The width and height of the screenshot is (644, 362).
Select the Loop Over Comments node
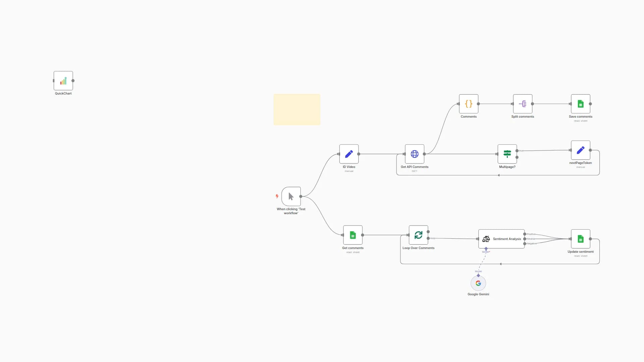click(418, 235)
